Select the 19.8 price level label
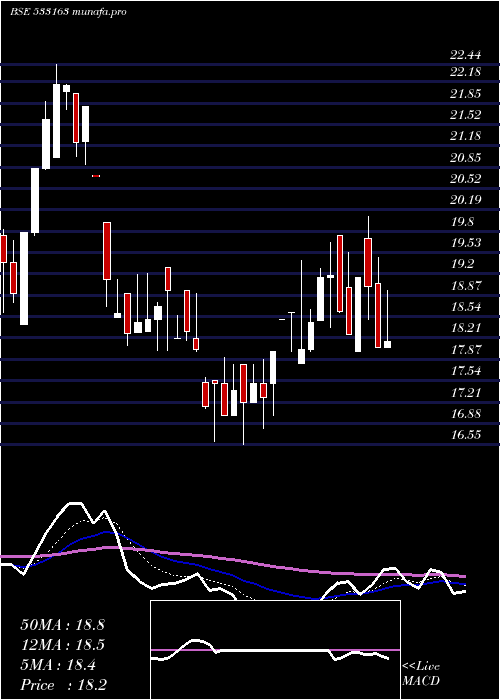This screenshot has height=700, width=500. tap(462, 222)
